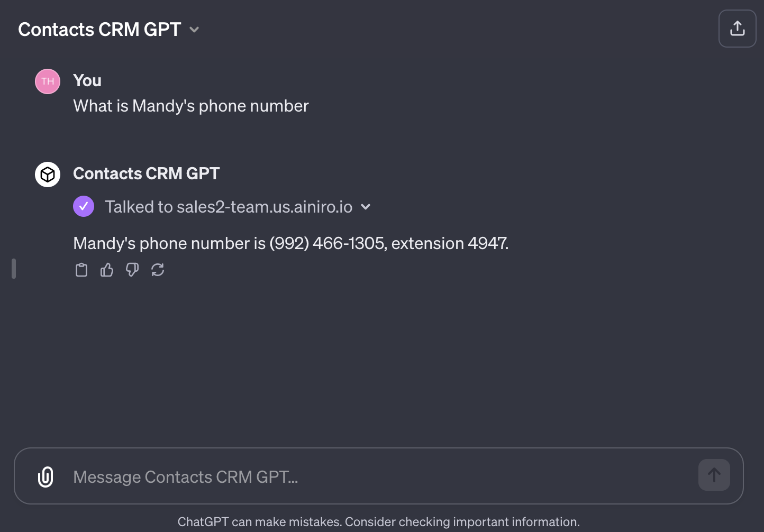Select the user message What is Mandy's phone number
Screen dimensions: 764x532
pos(190,106)
